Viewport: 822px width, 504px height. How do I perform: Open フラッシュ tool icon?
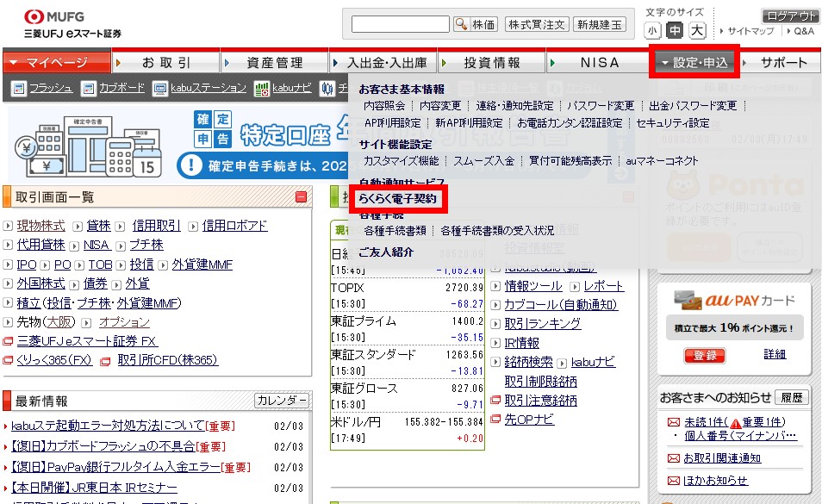click(18, 89)
